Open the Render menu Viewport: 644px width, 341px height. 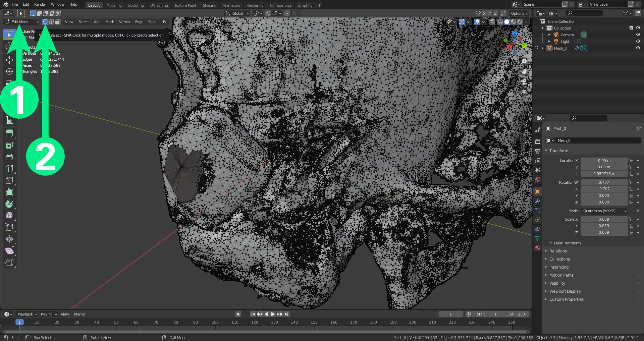point(40,4)
